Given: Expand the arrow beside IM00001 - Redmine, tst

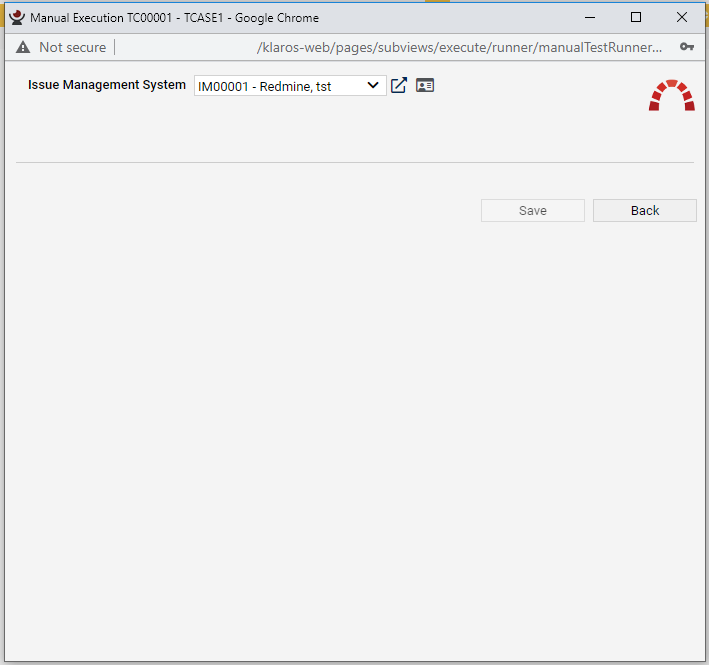Looking at the screenshot, I should [x=373, y=86].
